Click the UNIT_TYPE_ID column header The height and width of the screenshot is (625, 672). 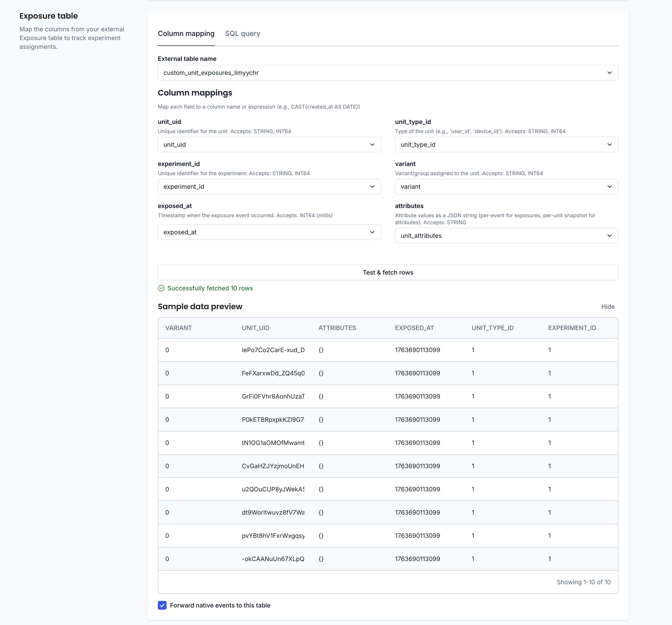(493, 328)
